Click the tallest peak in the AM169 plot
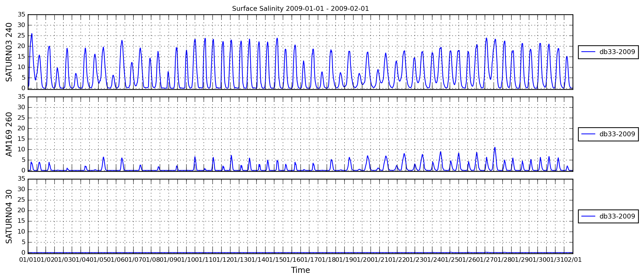This screenshot has height=280, width=644. click(495, 147)
